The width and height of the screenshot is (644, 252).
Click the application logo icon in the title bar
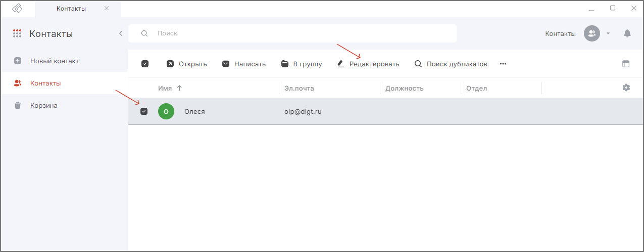17,9
